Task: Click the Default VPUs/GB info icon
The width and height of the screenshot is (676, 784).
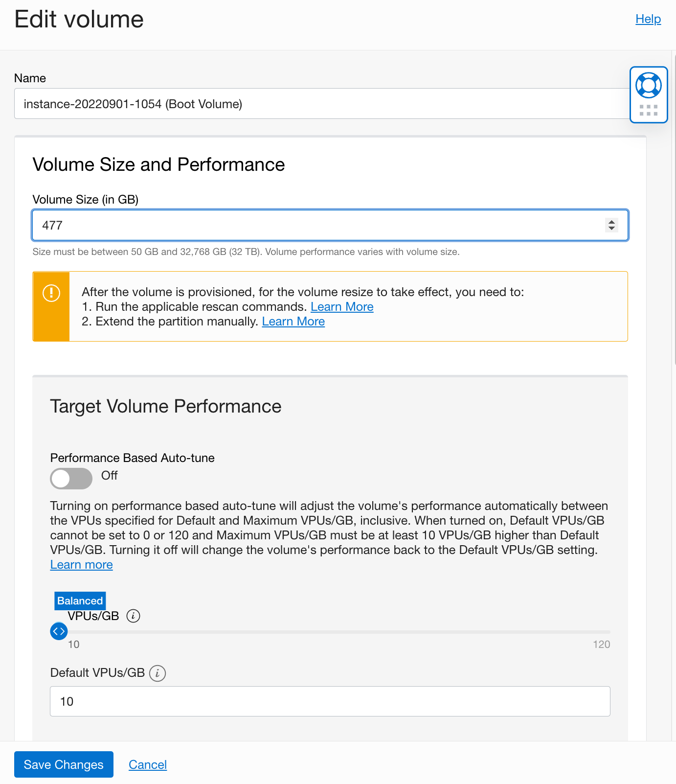Action: pos(158,673)
